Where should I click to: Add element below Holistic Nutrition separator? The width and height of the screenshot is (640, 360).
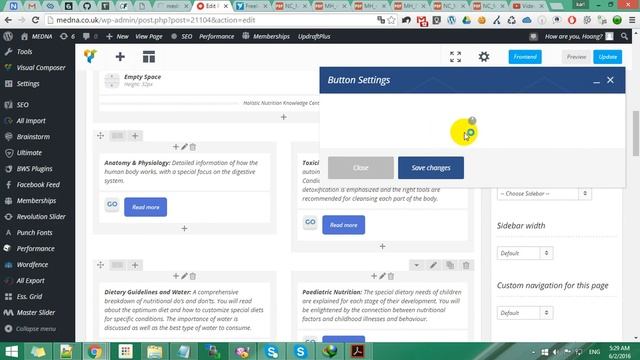pos(284,117)
